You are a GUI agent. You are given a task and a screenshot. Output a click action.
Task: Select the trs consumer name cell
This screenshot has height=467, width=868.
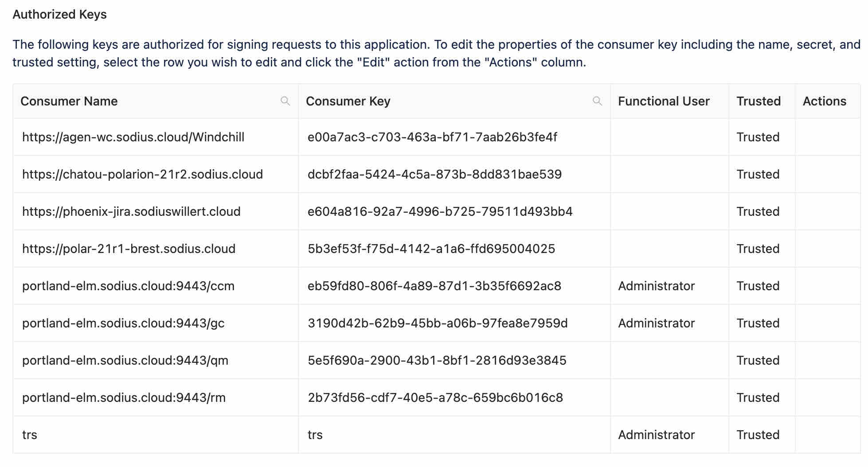156,435
